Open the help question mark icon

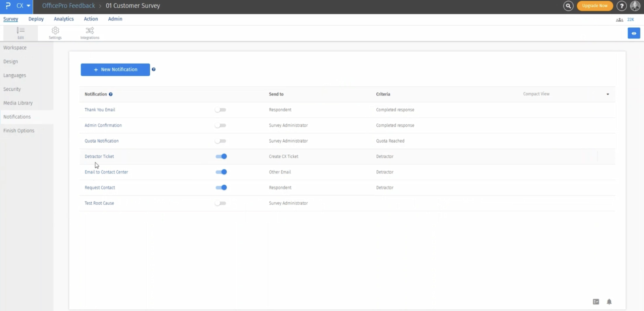click(x=622, y=6)
